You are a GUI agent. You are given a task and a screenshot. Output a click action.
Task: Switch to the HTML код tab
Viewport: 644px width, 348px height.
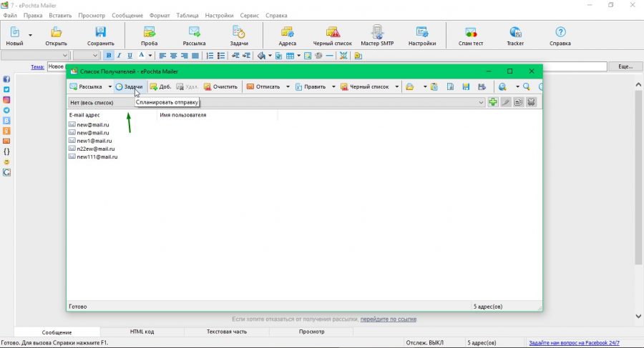[142, 332]
